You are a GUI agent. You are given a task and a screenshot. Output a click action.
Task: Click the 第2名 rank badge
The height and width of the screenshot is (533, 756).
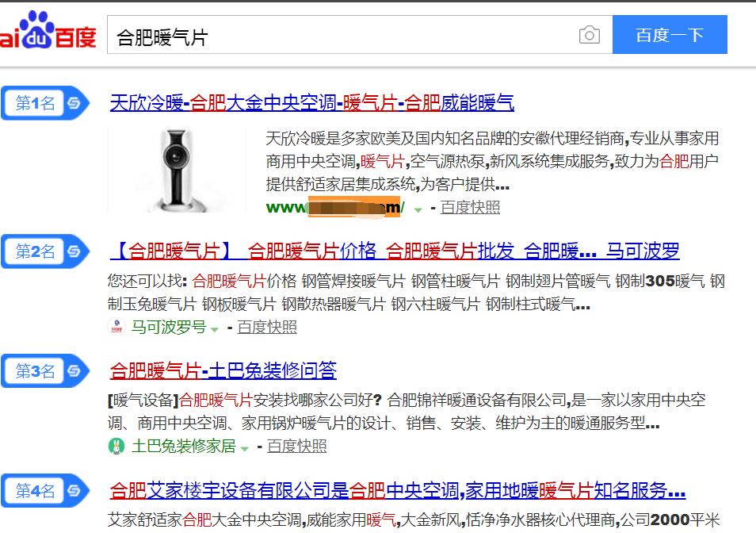point(45,251)
